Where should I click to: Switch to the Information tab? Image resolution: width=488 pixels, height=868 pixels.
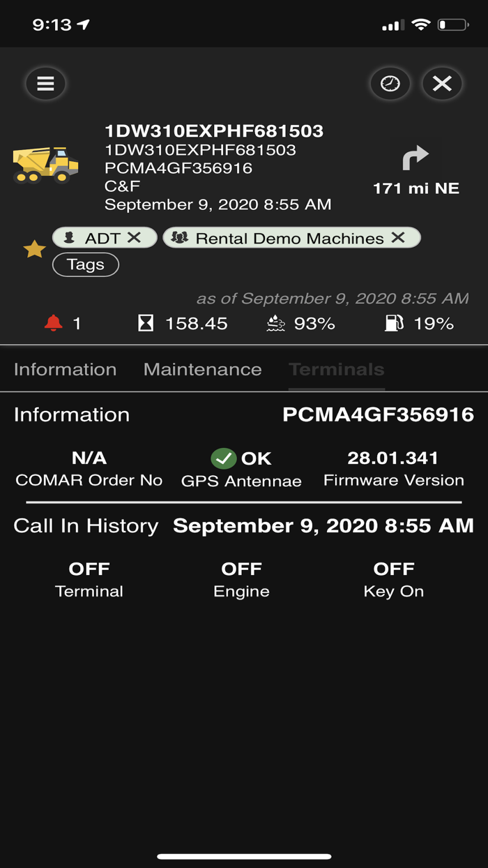click(65, 369)
